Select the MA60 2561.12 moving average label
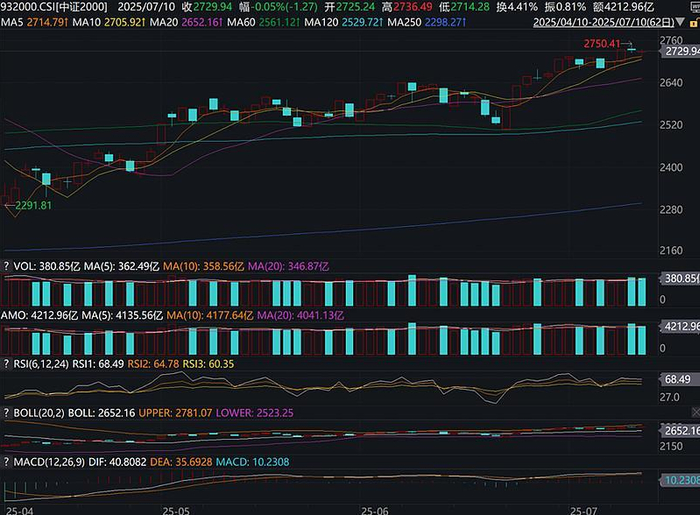 (x=263, y=22)
